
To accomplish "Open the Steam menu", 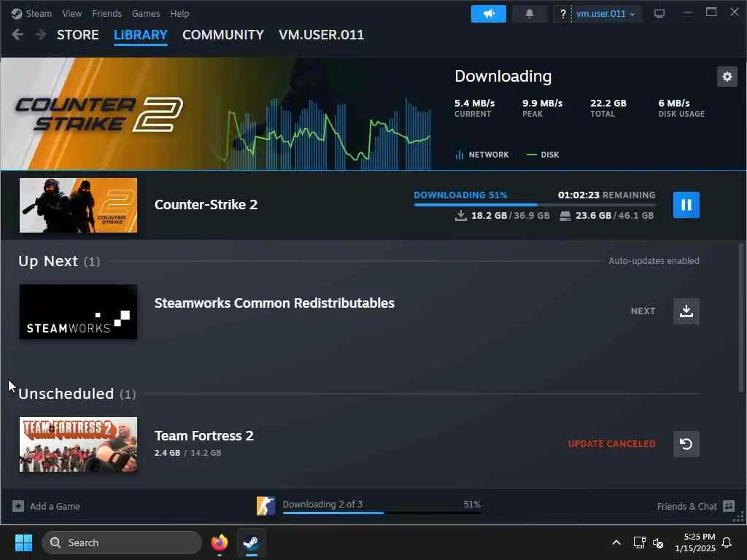I will [x=39, y=13].
